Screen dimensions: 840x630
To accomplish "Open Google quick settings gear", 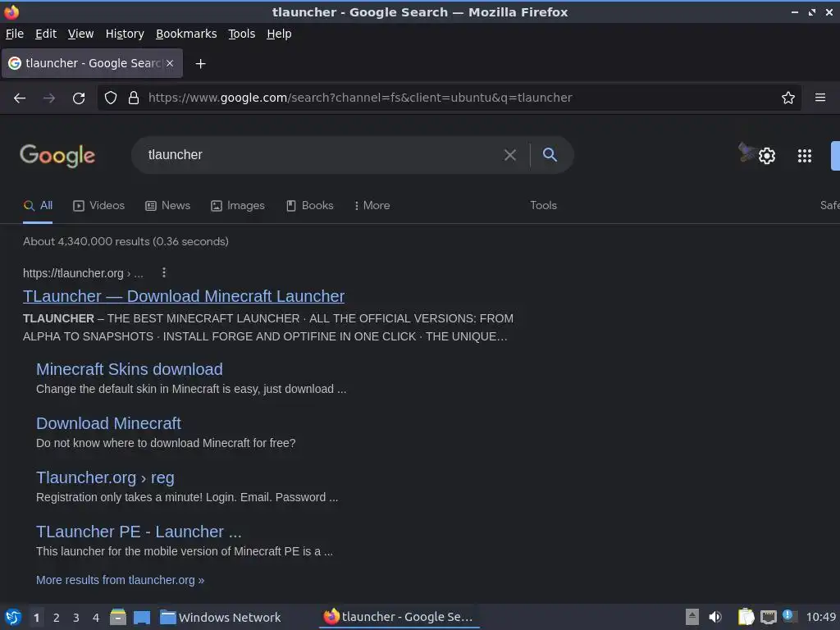I will (767, 156).
